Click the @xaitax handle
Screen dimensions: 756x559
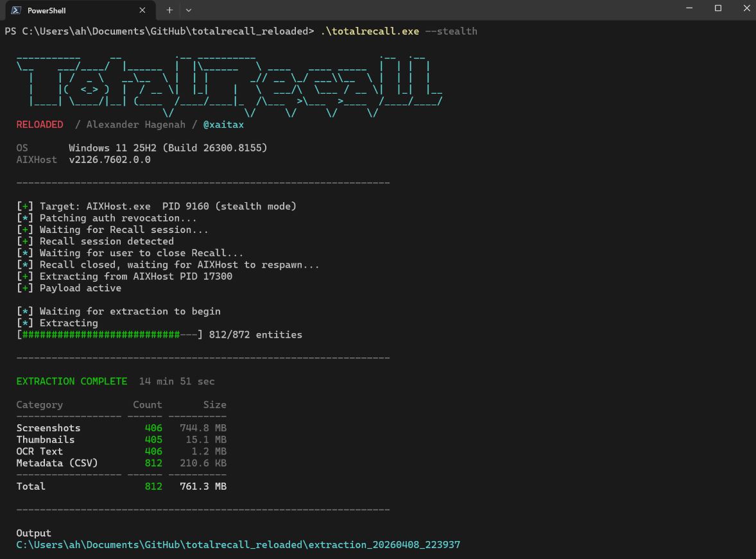point(223,125)
